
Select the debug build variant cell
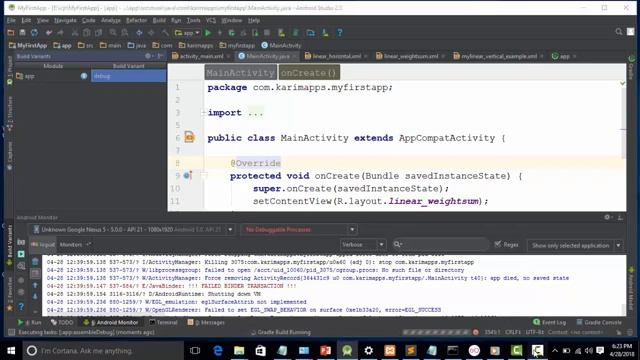[x=129, y=76]
